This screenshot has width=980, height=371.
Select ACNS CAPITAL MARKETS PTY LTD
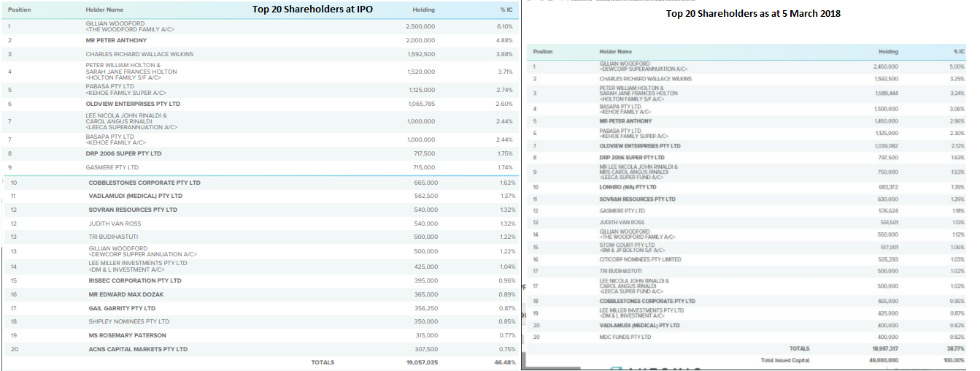pyautogui.click(x=138, y=349)
